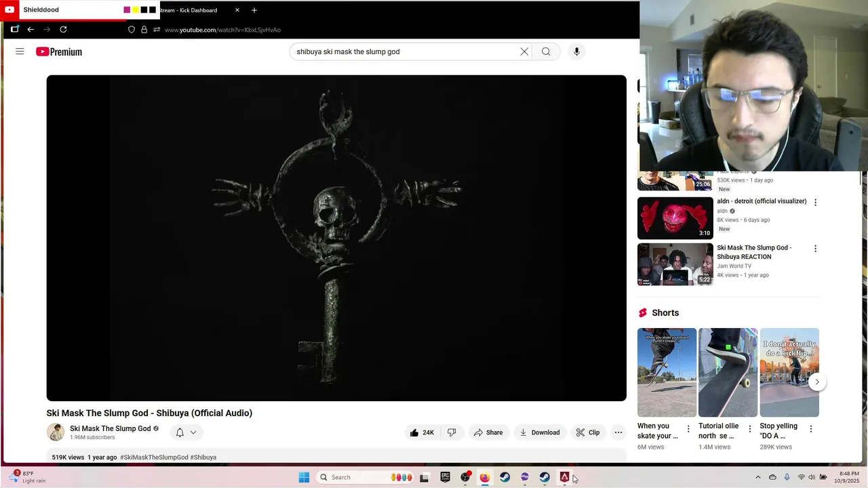
Task: Click Jam World TV channel name
Action: [x=734, y=266]
